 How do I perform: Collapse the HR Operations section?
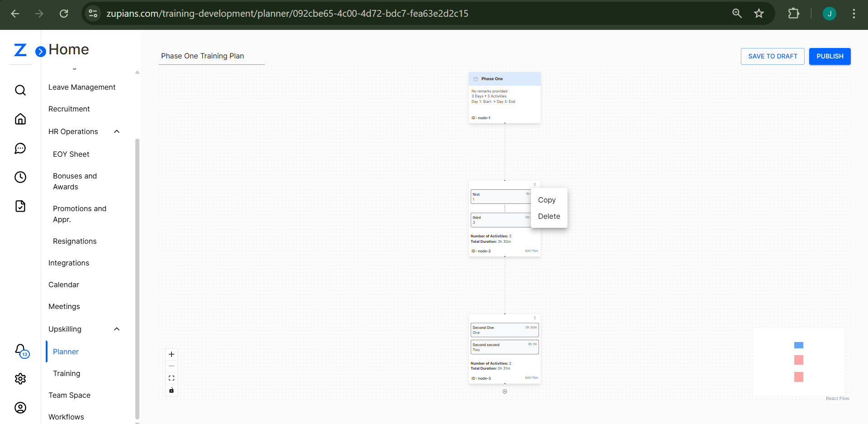coord(116,131)
